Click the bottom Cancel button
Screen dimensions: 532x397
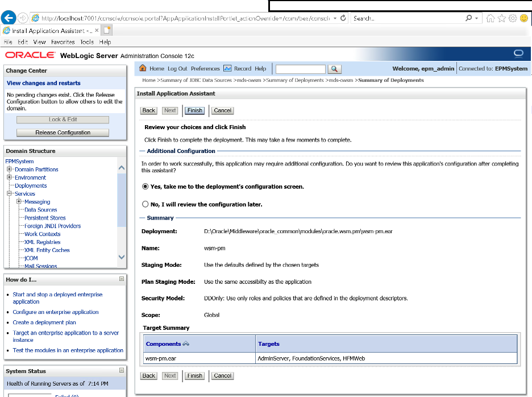click(x=223, y=375)
